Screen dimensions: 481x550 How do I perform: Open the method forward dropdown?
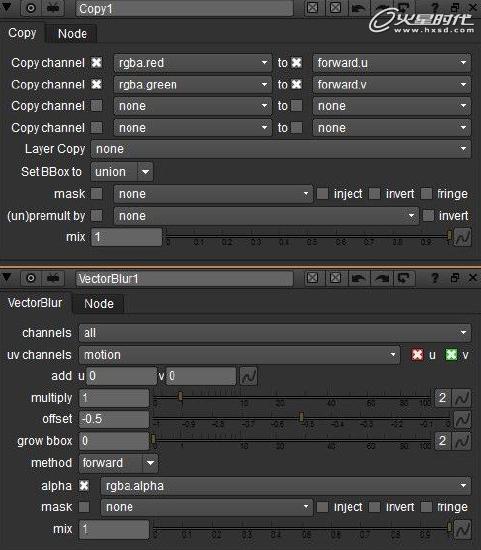[x=119, y=463]
